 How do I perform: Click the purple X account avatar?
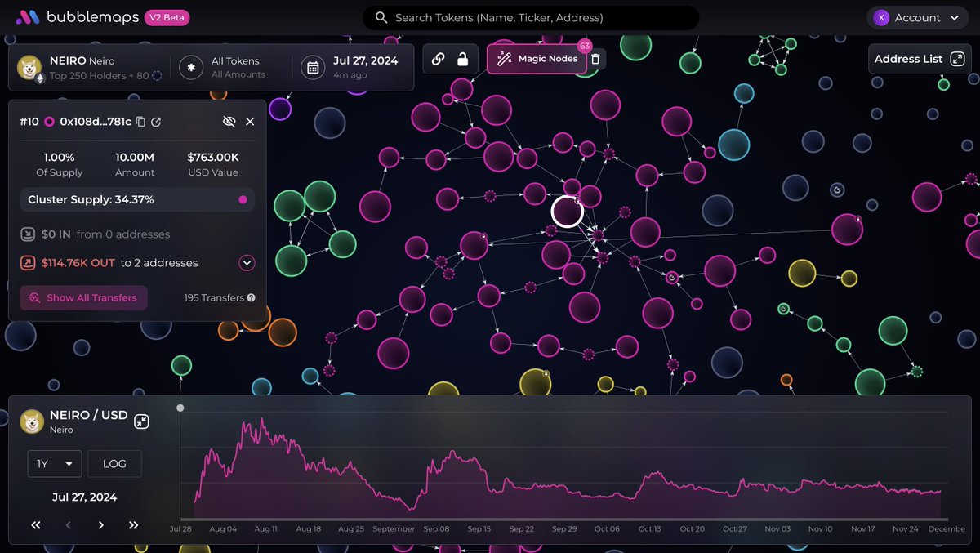pos(881,17)
